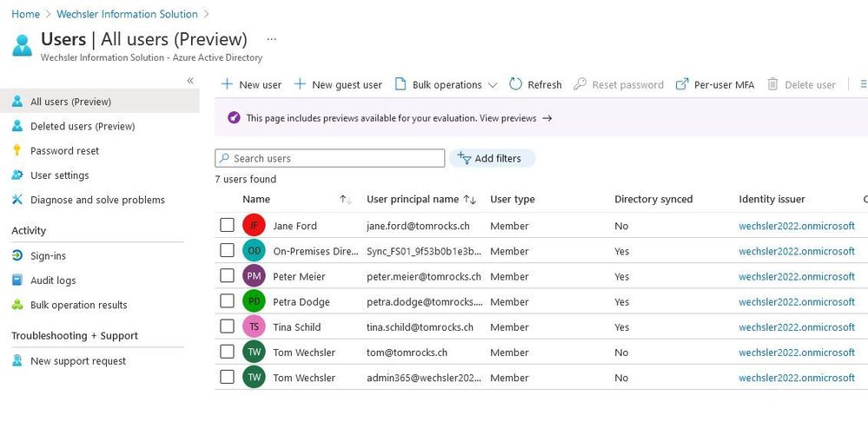Click the Add filters funnel icon

(464, 158)
